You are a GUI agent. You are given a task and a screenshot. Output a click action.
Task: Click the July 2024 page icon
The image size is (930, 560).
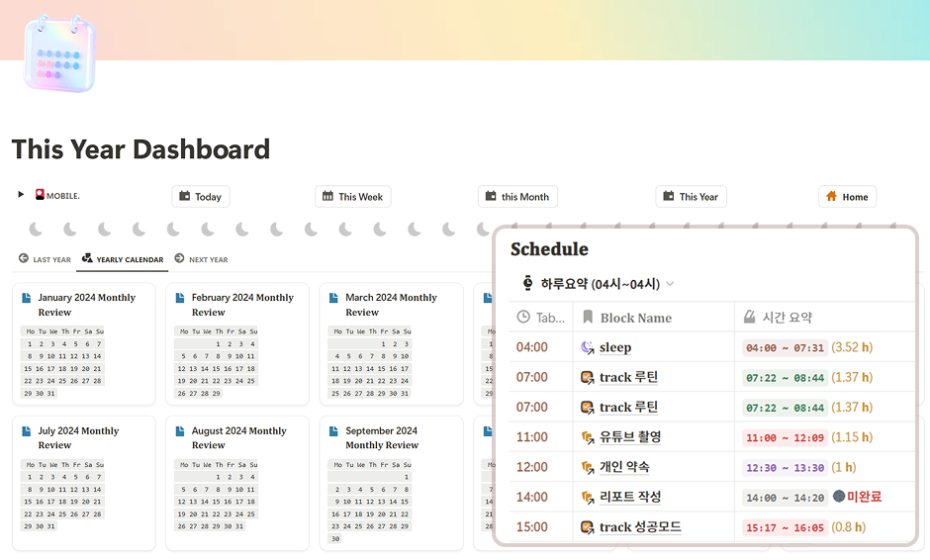click(27, 431)
